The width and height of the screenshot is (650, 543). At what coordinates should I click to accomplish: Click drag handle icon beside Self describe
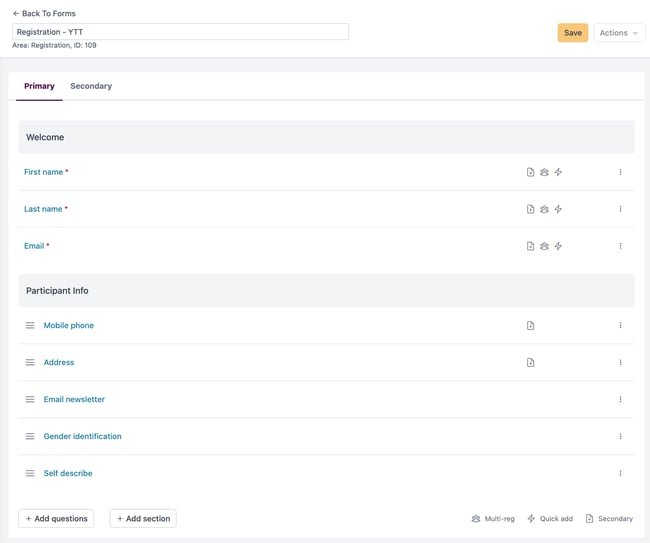(x=30, y=473)
